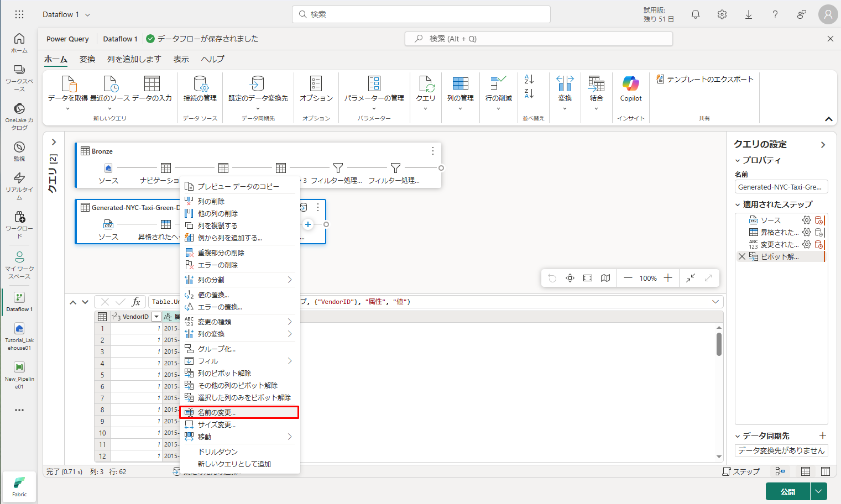Open 接続の管理 (Manage connections)

click(200, 88)
